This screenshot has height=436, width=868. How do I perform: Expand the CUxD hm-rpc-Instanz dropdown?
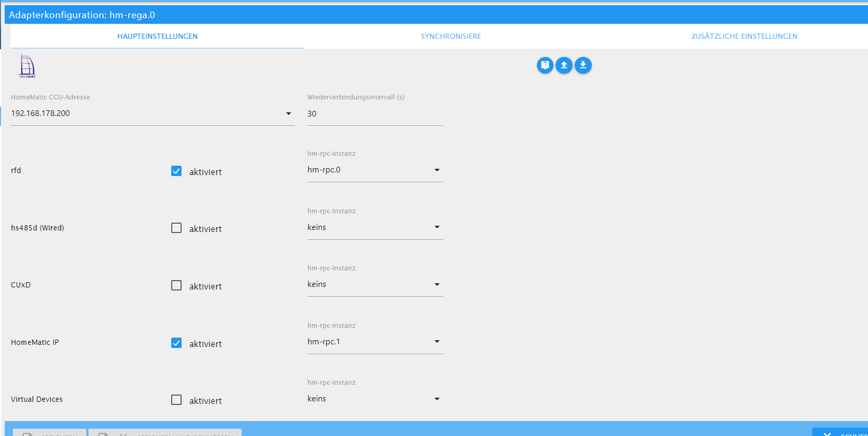click(375, 284)
